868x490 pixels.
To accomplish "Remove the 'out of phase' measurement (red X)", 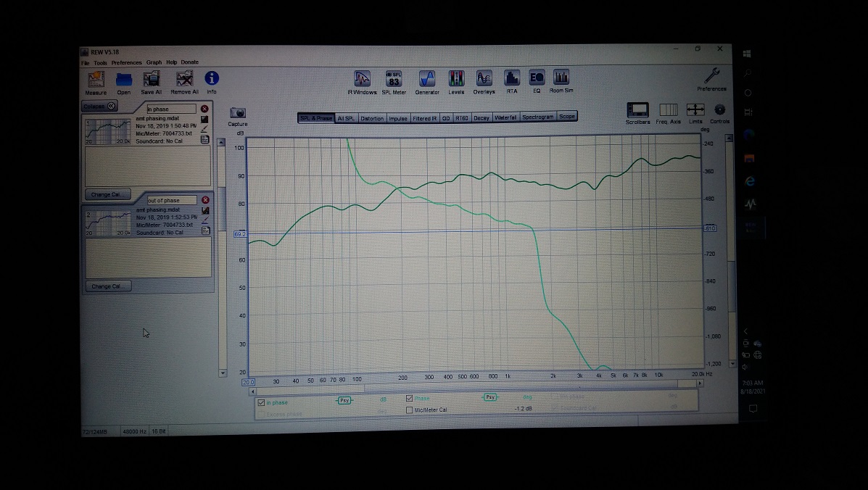I will tap(205, 200).
